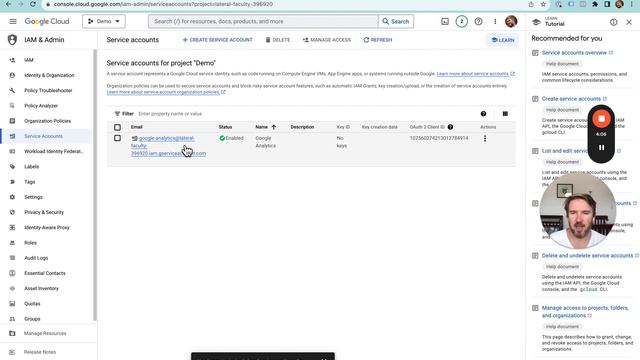Open Manage Resources in sidebar
The height and width of the screenshot is (360, 640).
(46, 333)
